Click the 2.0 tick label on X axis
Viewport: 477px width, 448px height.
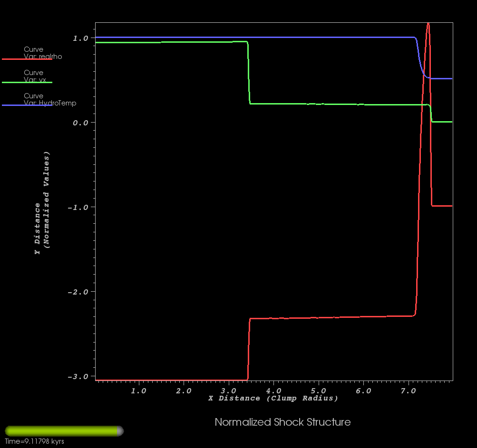tap(183, 391)
